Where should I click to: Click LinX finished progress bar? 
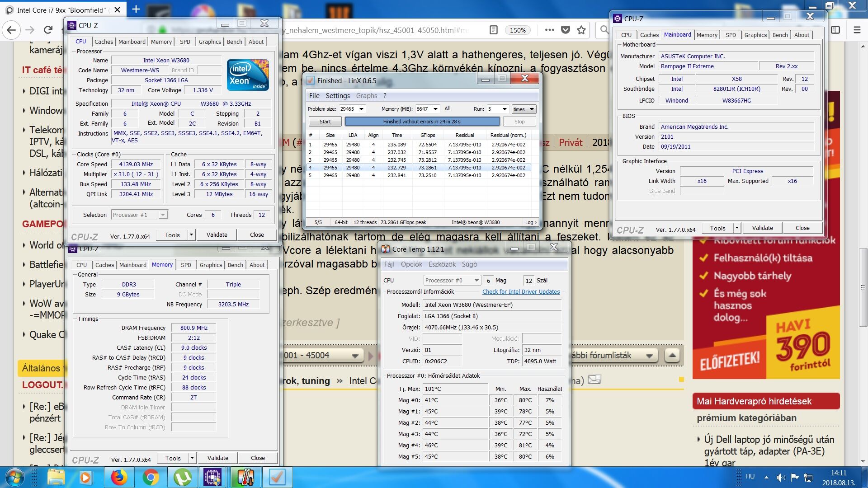(422, 122)
